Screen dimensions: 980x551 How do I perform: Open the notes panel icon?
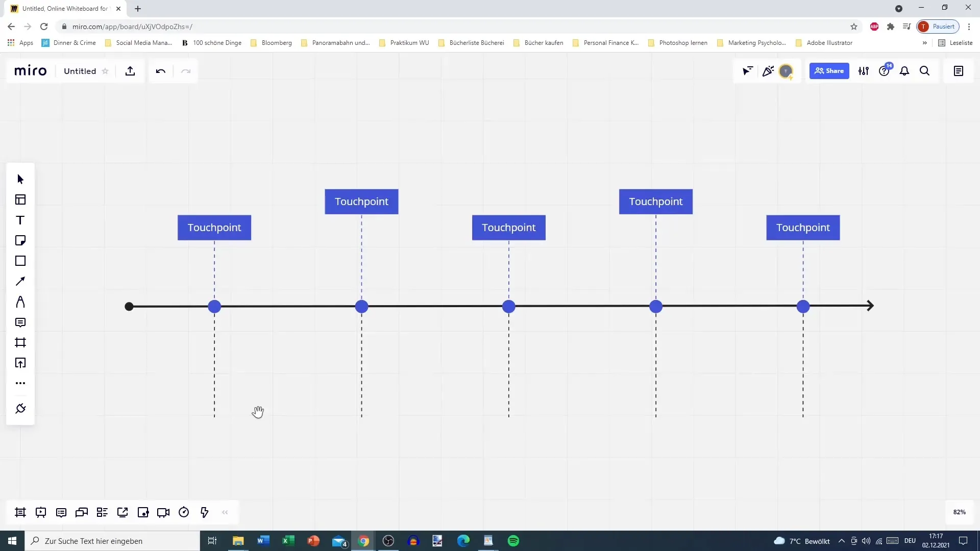959,71
